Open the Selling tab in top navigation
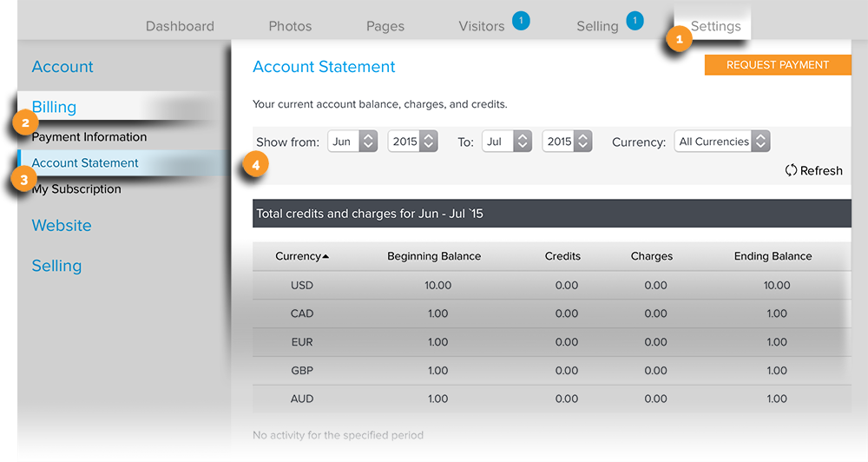 [597, 26]
